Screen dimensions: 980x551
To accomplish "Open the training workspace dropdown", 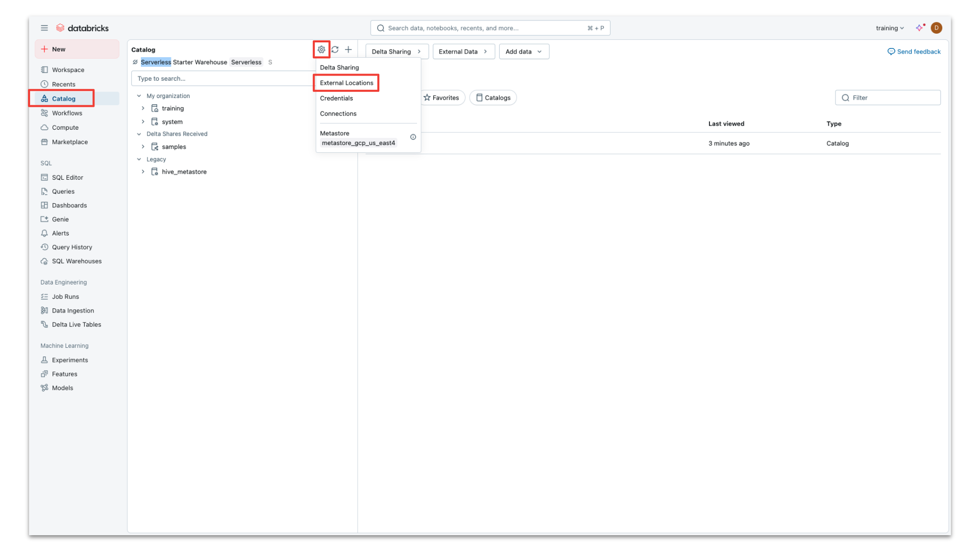I will point(890,28).
